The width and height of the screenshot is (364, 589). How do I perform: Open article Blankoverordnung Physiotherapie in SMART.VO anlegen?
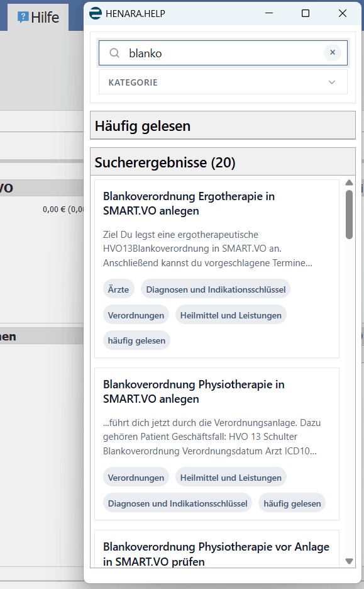click(x=194, y=392)
